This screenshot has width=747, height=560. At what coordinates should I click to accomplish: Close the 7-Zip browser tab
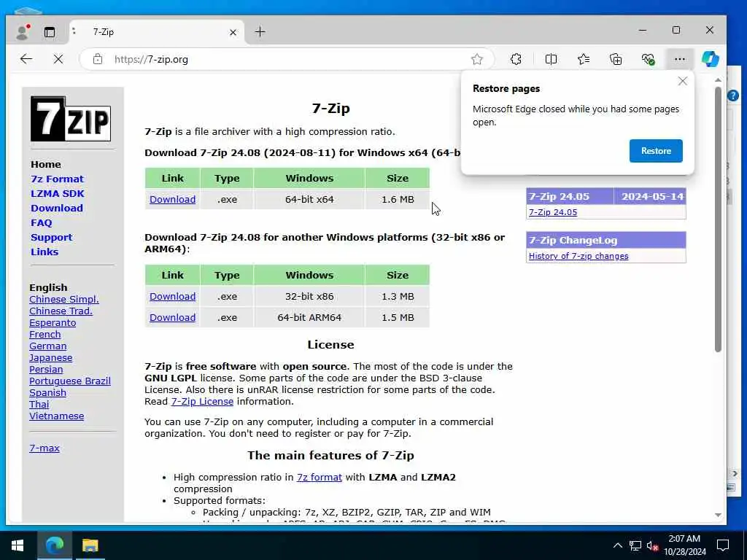(x=233, y=32)
